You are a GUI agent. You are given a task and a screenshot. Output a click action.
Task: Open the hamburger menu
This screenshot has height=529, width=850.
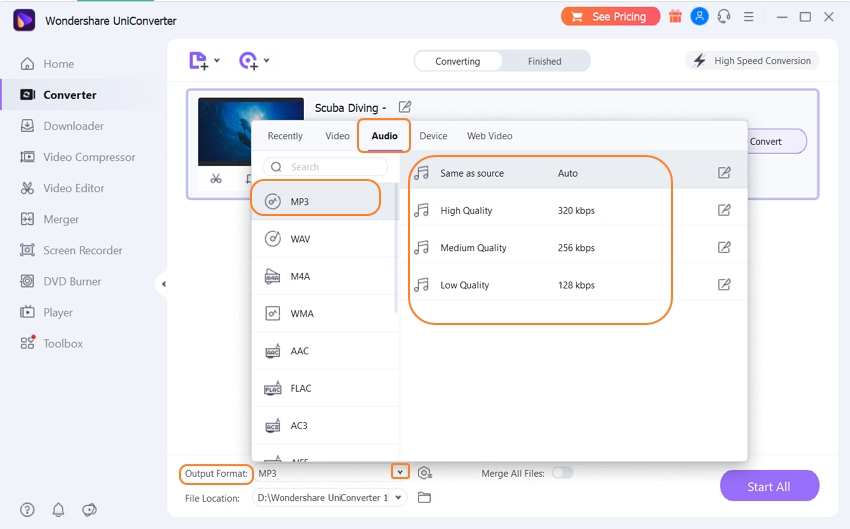(x=749, y=17)
